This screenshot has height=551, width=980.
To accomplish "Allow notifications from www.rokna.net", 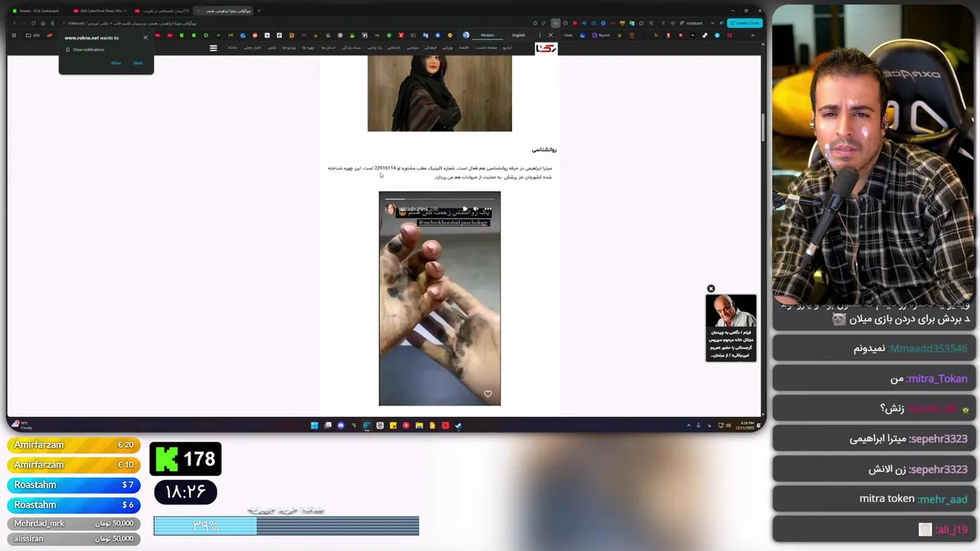I will pos(116,63).
